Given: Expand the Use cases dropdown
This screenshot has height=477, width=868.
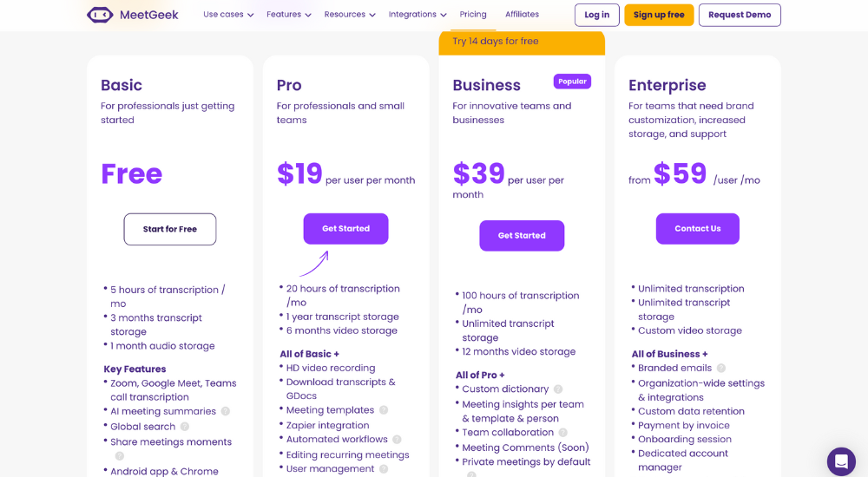Looking at the screenshot, I should tap(228, 15).
